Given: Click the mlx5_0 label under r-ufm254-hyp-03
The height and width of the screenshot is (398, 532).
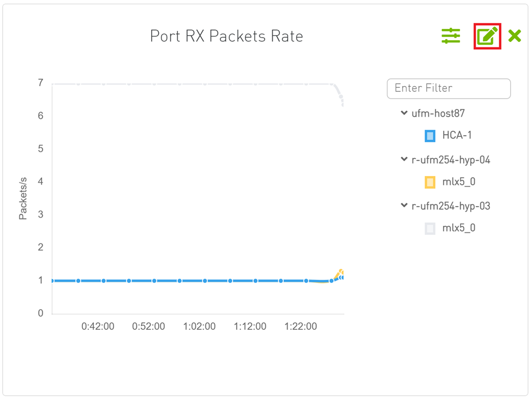Looking at the screenshot, I should [x=458, y=228].
